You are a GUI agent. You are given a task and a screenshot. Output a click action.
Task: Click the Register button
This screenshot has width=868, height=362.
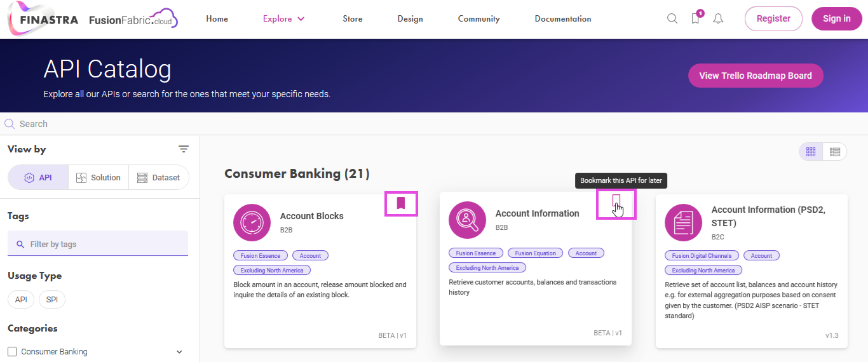coord(773,18)
